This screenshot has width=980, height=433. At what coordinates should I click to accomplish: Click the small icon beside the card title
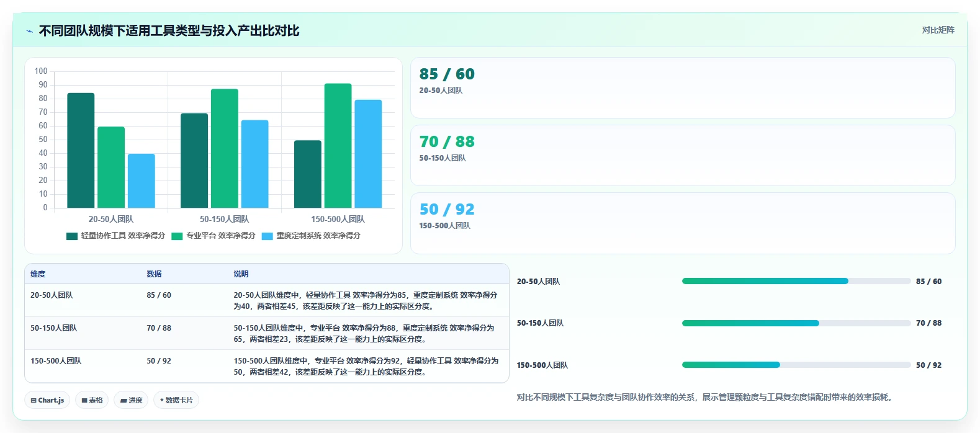[x=29, y=31]
